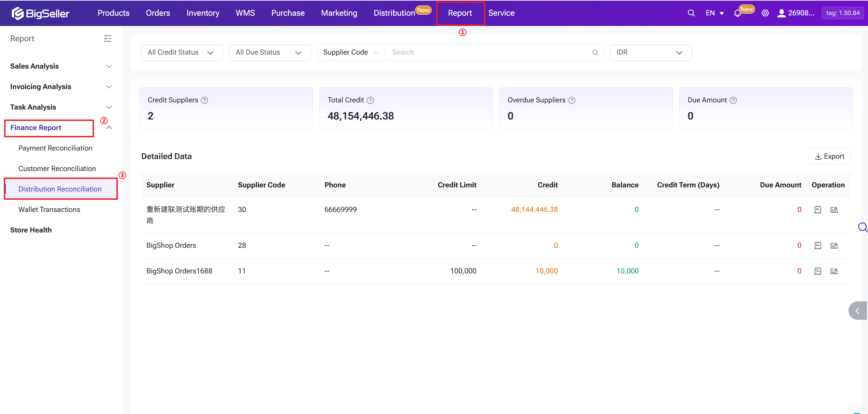Open the settings gear icon
This screenshot has height=414, width=868.
[x=765, y=13]
